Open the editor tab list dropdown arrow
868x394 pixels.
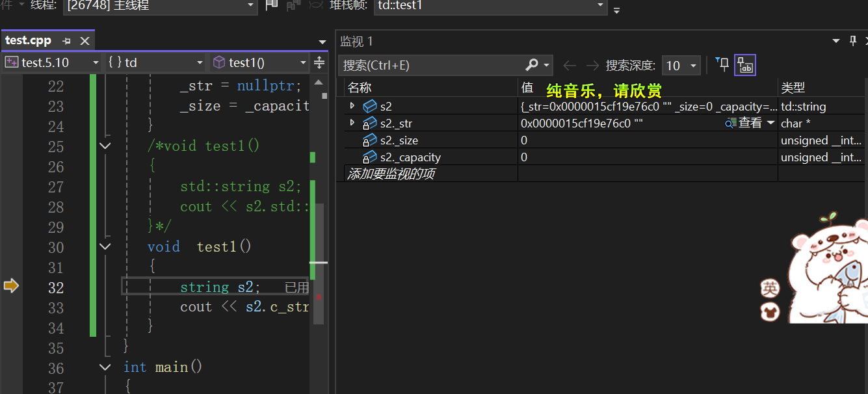coord(322,42)
